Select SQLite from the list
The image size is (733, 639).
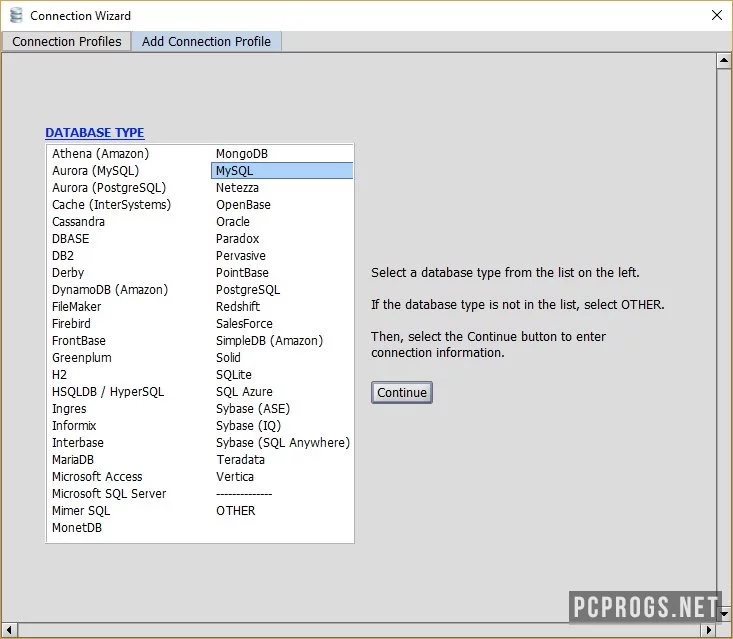[234, 375]
